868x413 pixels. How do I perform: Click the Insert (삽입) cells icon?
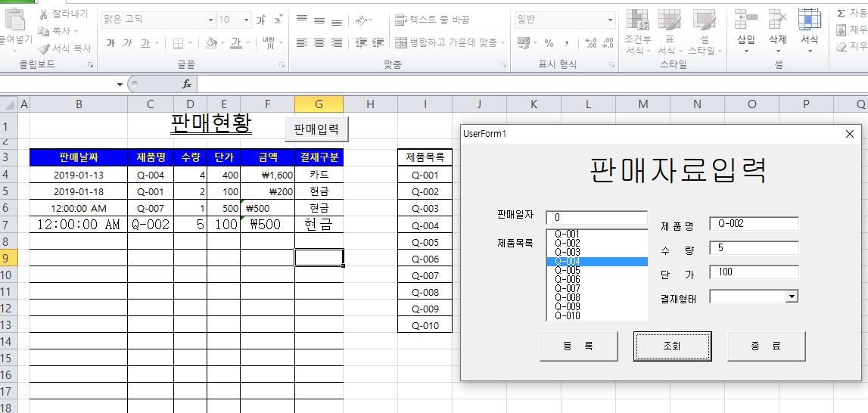(x=746, y=23)
